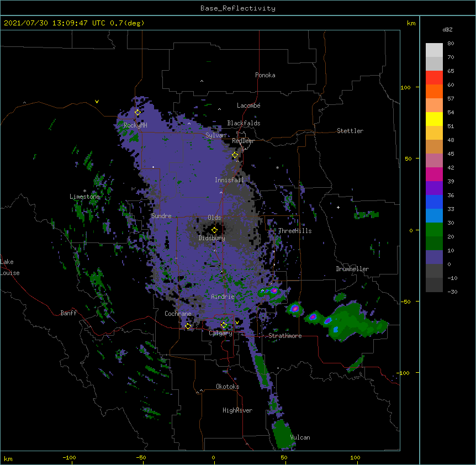Image resolution: width=476 pixels, height=465 pixels.
Task: Select the dark gray -30 to -10 swatch
Action: (434, 285)
